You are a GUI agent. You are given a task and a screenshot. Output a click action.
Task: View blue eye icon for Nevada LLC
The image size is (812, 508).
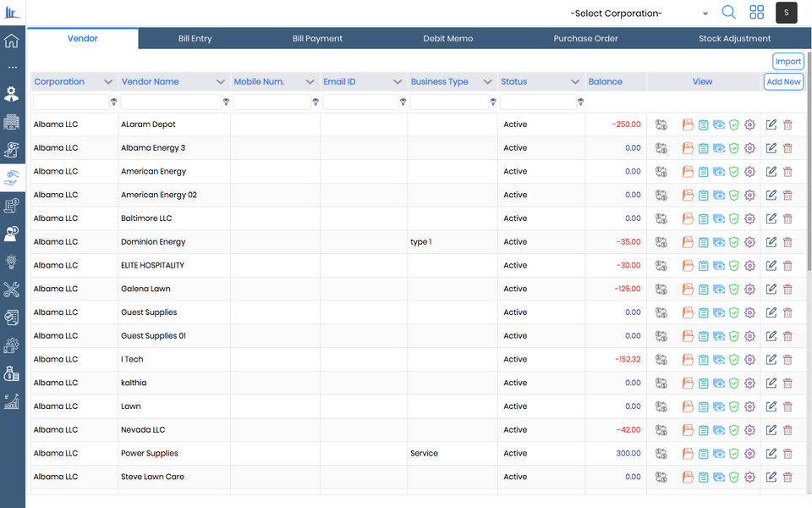pos(719,430)
